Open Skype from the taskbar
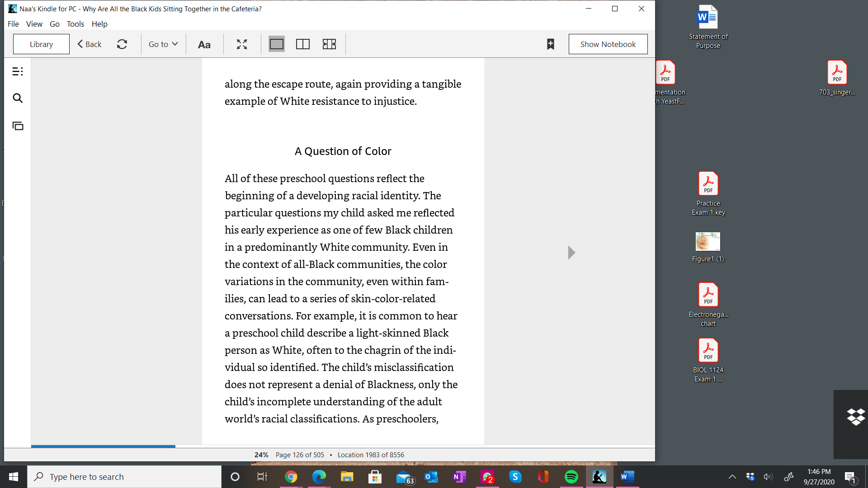 tap(515, 477)
